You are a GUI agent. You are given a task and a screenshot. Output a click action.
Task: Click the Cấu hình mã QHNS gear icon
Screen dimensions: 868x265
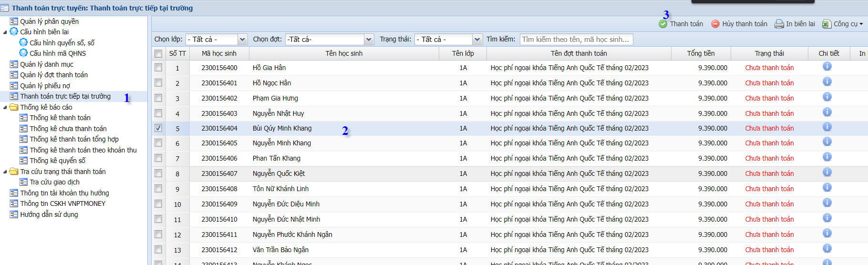pyautogui.click(x=23, y=53)
